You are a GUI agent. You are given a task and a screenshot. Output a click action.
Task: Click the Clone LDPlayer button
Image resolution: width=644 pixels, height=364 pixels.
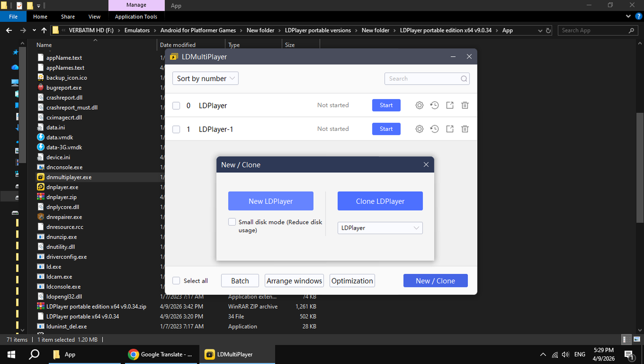point(380,201)
